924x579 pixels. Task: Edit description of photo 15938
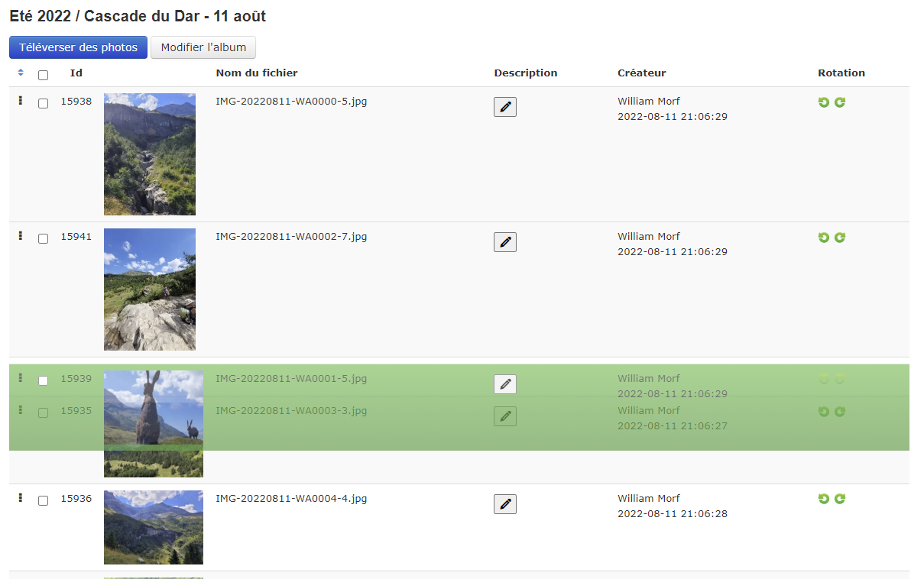(505, 107)
